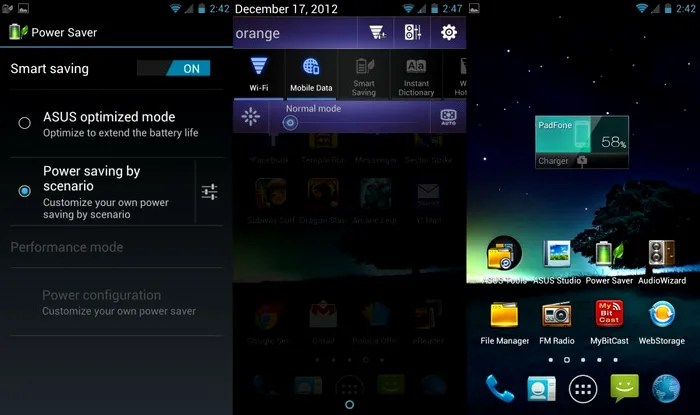Viewport: 700px width, 415px height.
Task: Open scenario customization sliders icon
Action: (209, 192)
